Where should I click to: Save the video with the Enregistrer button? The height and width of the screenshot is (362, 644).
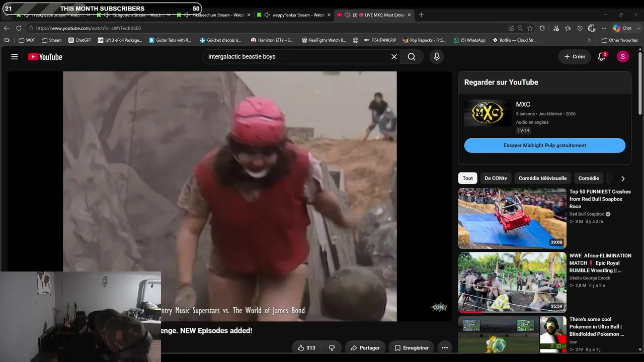[412, 348]
